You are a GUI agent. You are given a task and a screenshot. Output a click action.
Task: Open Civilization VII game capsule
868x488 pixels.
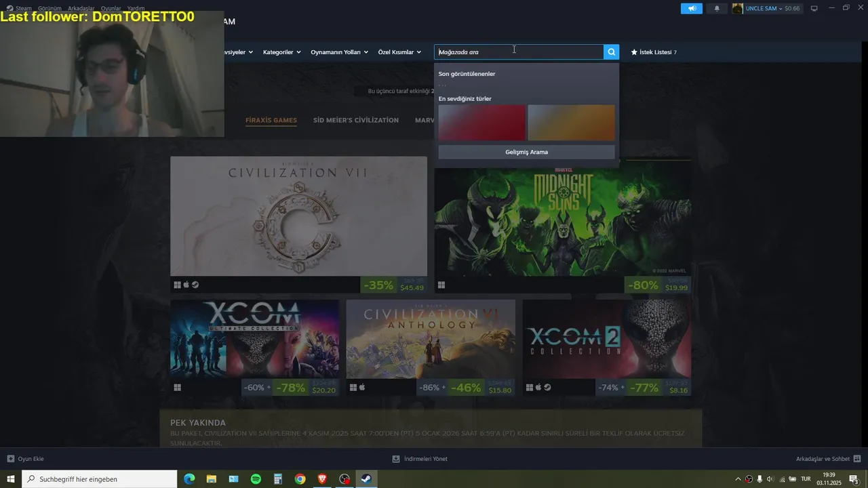pos(298,216)
